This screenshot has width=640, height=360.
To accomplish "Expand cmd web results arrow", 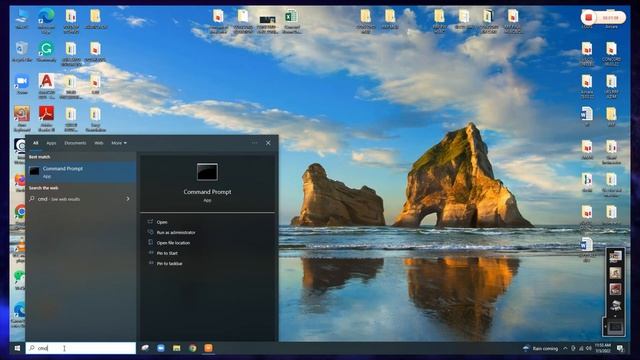I will (x=128, y=199).
